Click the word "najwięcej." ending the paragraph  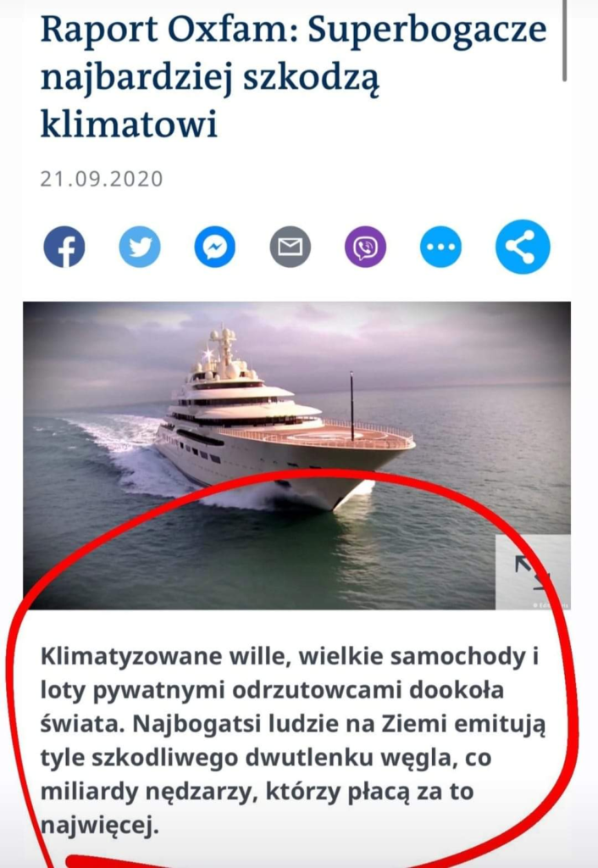coord(100,826)
